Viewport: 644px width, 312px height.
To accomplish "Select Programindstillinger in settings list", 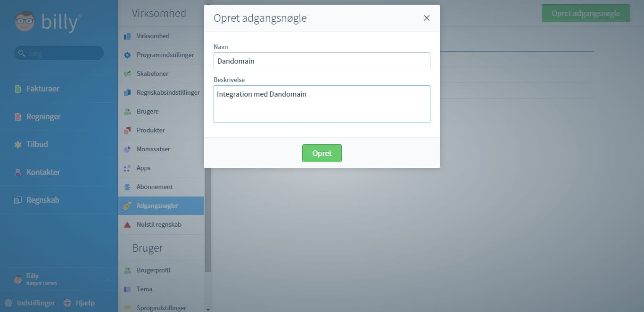I will pos(161,55).
